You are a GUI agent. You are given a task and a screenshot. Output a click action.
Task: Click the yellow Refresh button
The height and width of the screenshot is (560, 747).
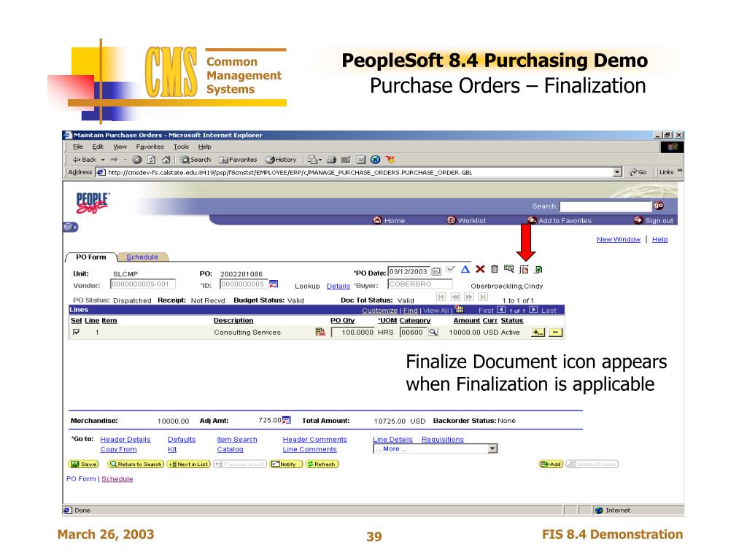pyautogui.click(x=322, y=464)
